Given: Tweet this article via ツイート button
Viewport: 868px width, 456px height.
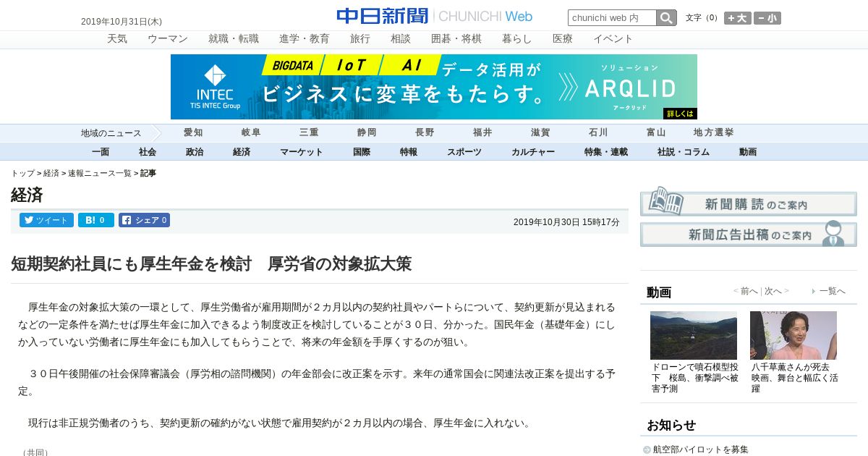Looking at the screenshot, I should [x=46, y=220].
